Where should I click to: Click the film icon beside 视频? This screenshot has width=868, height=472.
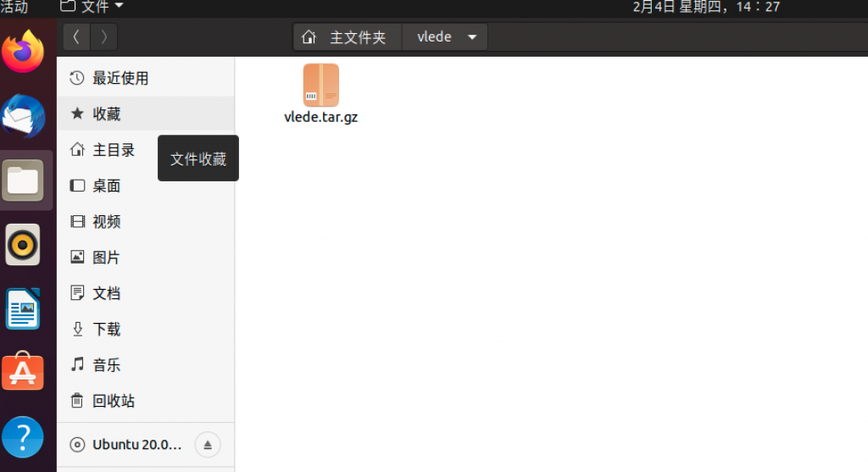tap(77, 221)
